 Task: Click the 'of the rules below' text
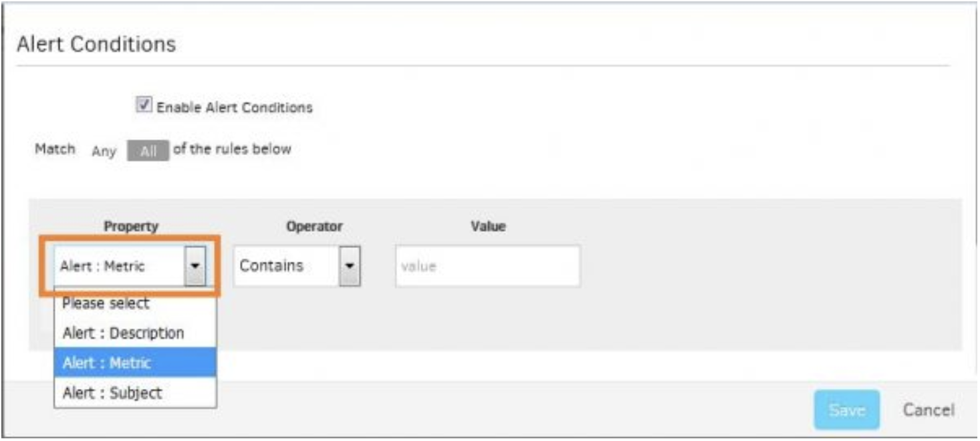tap(233, 149)
